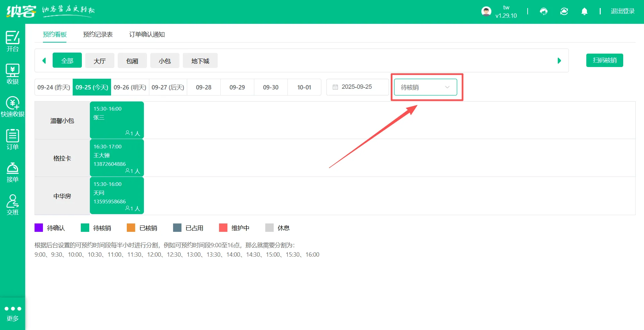Click the 收银 cashier icon
The image size is (644, 330).
tap(12, 74)
